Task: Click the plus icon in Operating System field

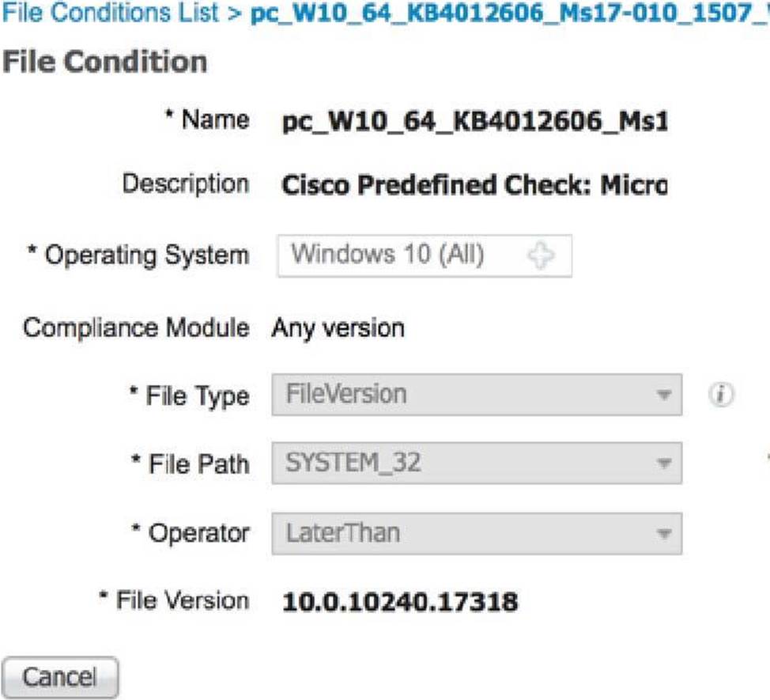Action: (x=540, y=256)
